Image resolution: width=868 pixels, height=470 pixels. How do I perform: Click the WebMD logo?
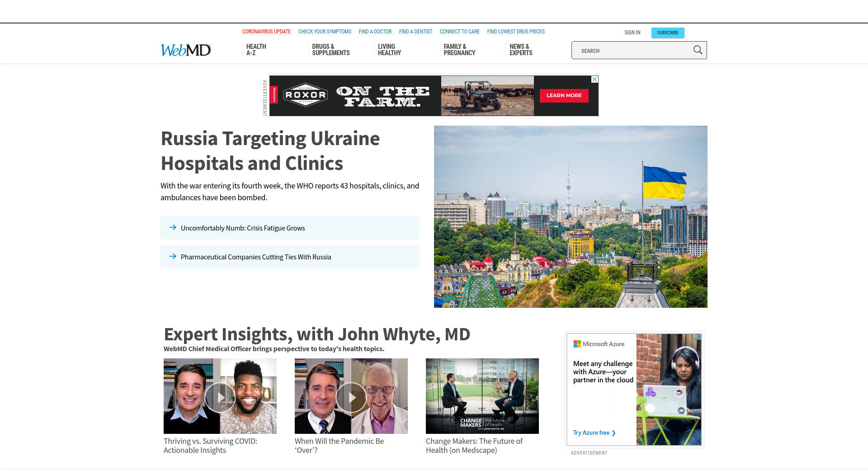coord(185,50)
